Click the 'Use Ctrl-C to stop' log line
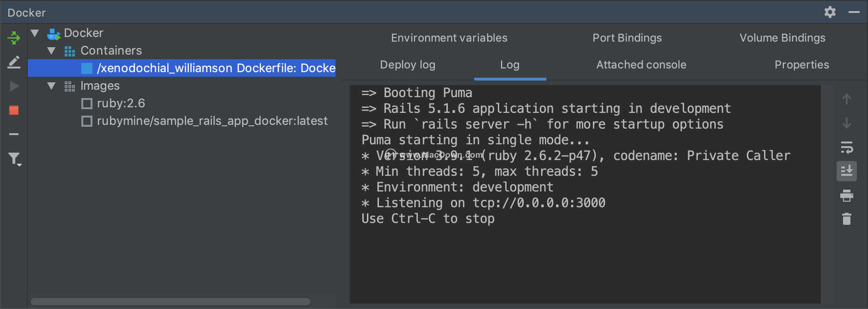The width and height of the screenshot is (868, 309). point(428,218)
